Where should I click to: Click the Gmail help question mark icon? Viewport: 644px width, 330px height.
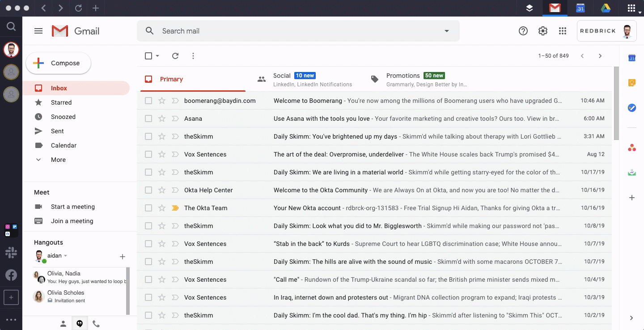pos(523,31)
